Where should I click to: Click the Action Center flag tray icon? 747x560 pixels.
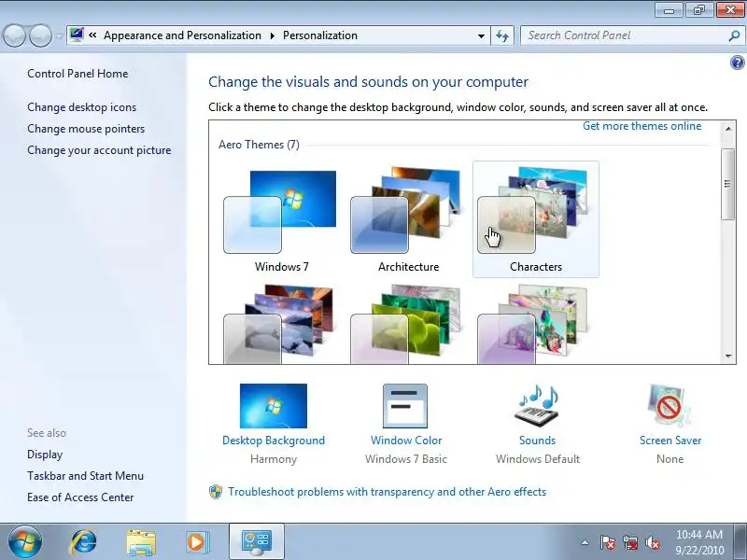pyautogui.click(x=607, y=542)
